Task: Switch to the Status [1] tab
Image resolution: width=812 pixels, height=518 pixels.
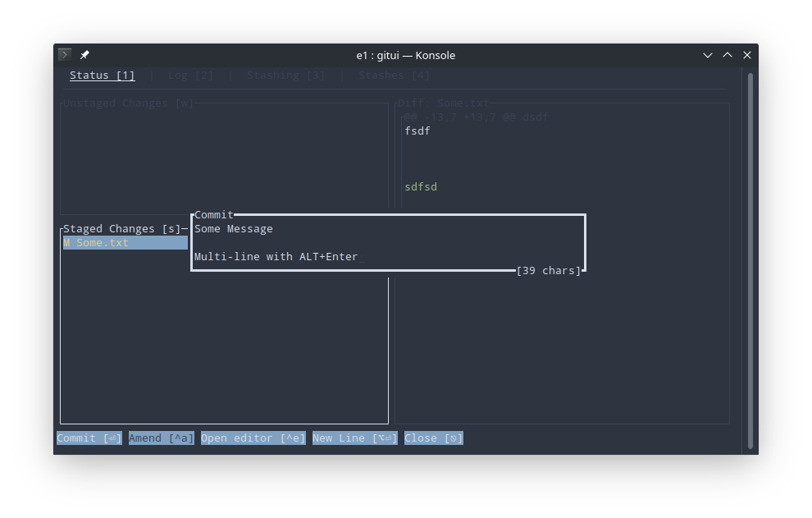Action: click(x=102, y=76)
